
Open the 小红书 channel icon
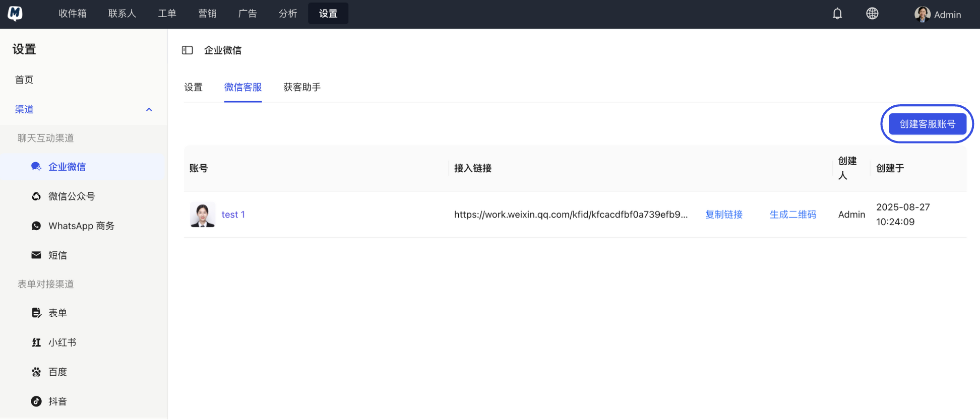pos(36,342)
